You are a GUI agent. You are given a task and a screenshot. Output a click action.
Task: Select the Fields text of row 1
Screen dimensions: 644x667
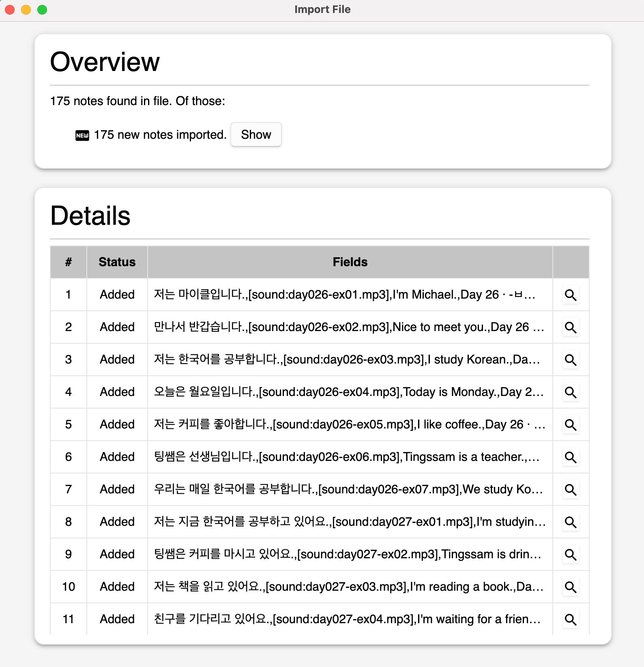[345, 295]
